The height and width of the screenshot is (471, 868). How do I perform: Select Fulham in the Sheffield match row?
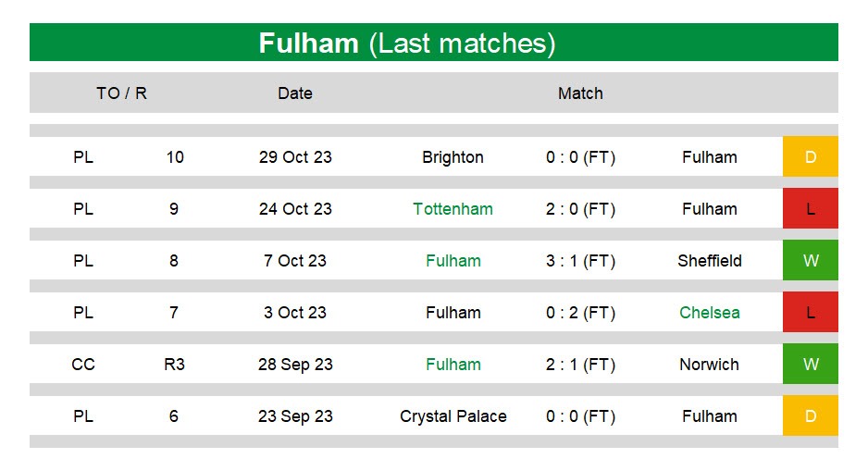point(453,261)
